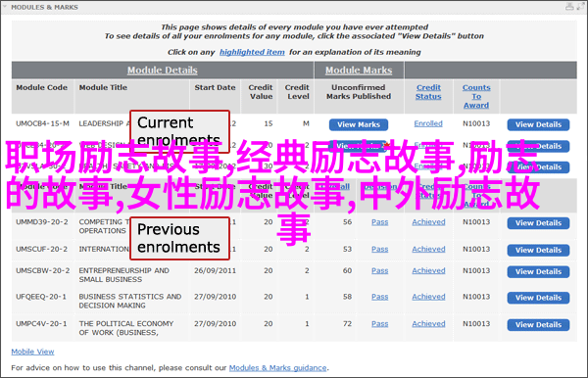Open the Modules & Marks guidance link

point(277,368)
